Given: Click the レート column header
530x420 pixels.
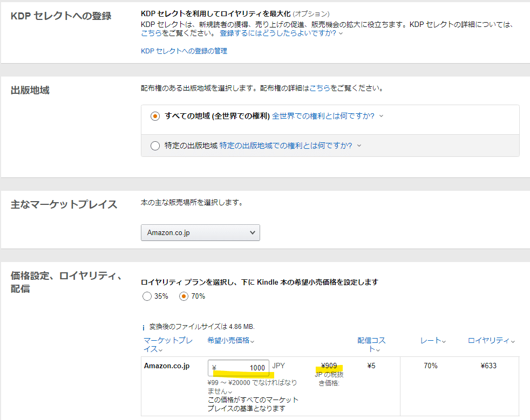Looking at the screenshot, I should coord(433,340).
